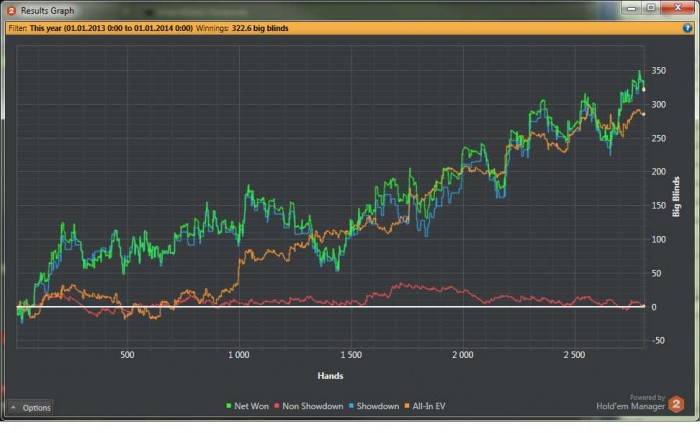This screenshot has width=700, height=433.
Task: Expand options using the caret arrow
Action: pyautogui.click(x=13, y=408)
